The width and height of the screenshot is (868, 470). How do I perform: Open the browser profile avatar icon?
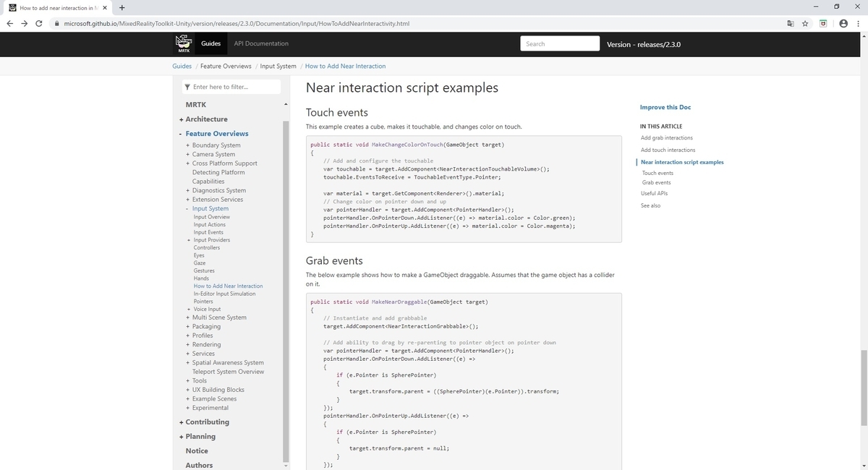(x=843, y=23)
